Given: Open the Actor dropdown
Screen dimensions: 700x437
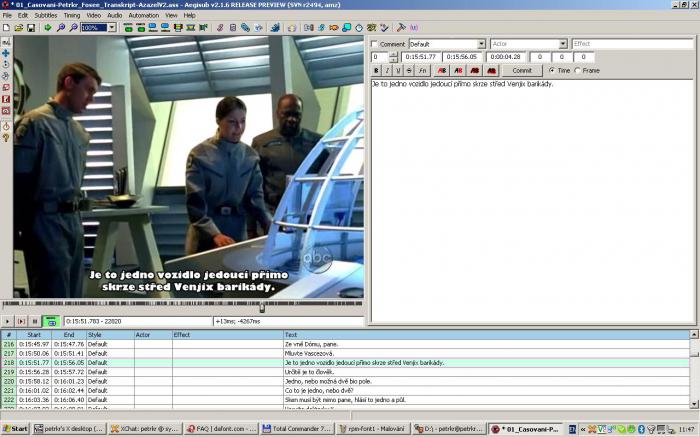Looking at the screenshot, I should (x=563, y=44).
